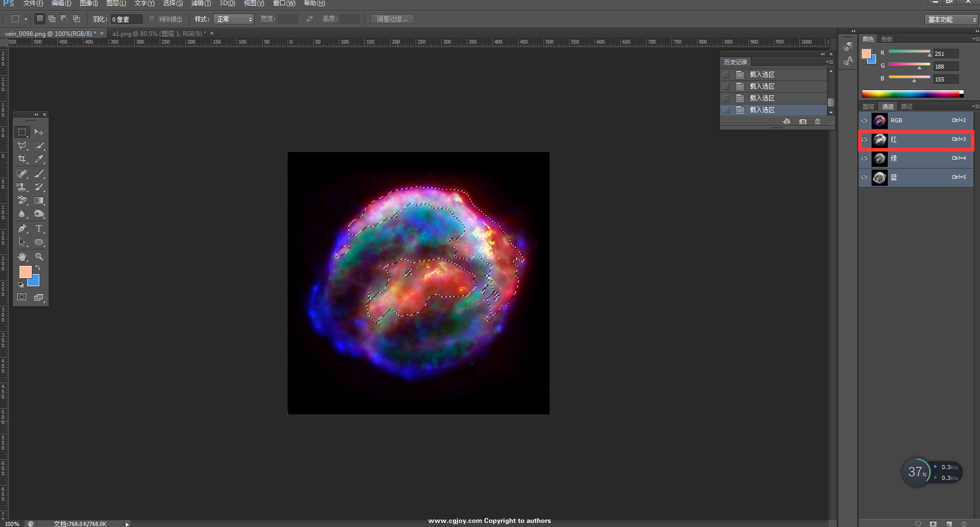Switch to the 路径 (Paths) tab
980x527 pixels.
pos(907,107)
